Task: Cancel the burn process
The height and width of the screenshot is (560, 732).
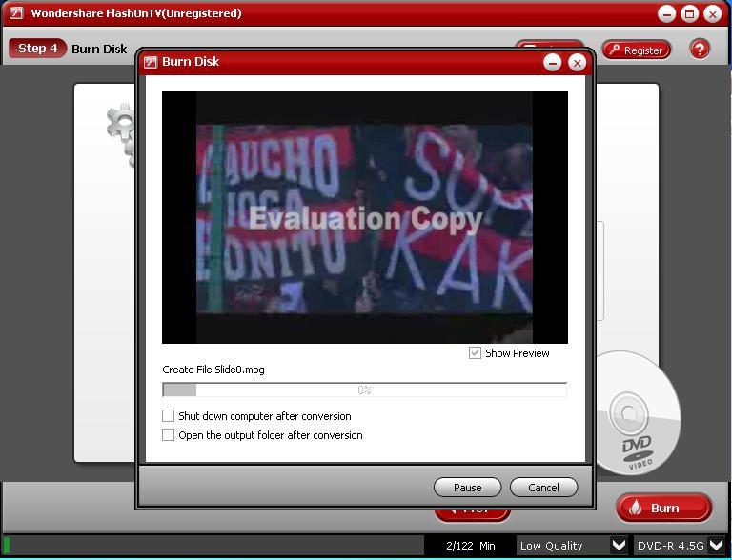Action: [x=543, y=488]
